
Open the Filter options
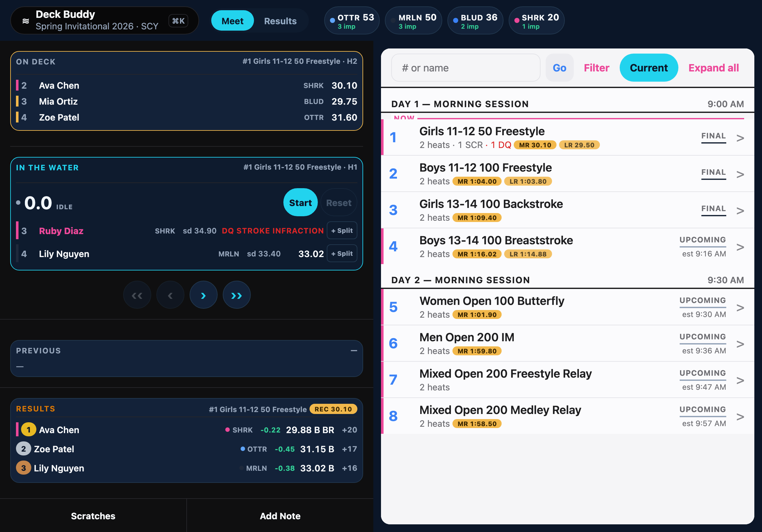click(x=596, y=68)
